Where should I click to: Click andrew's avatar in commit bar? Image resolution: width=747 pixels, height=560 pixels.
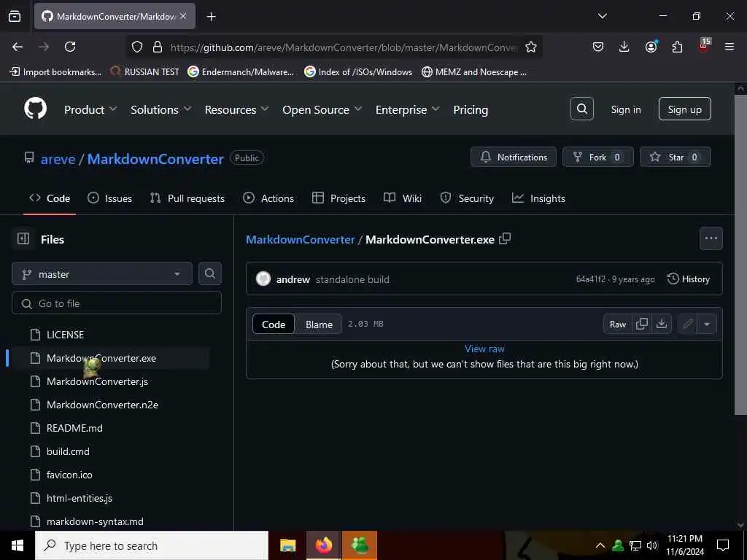[x=263, y=279]
